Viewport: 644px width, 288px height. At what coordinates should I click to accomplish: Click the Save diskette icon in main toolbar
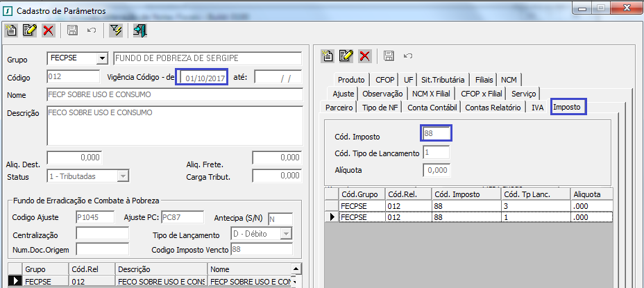(72, 30)
